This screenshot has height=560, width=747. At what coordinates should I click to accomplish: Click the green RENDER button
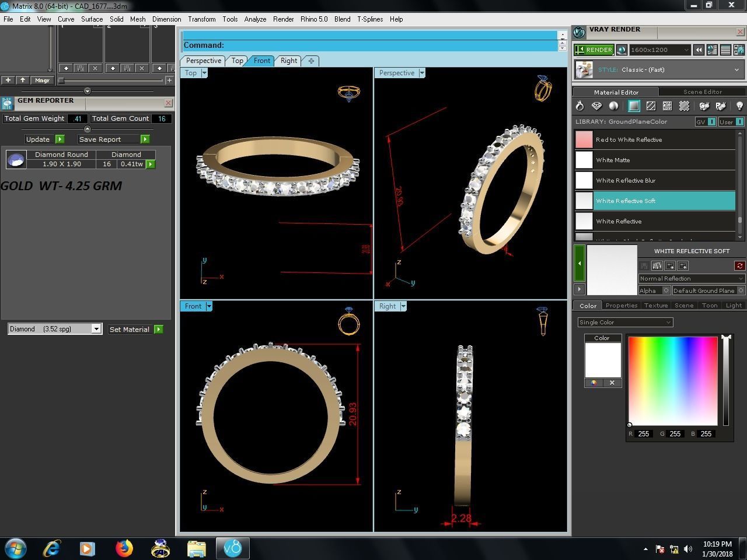click(x=594, y=50)
